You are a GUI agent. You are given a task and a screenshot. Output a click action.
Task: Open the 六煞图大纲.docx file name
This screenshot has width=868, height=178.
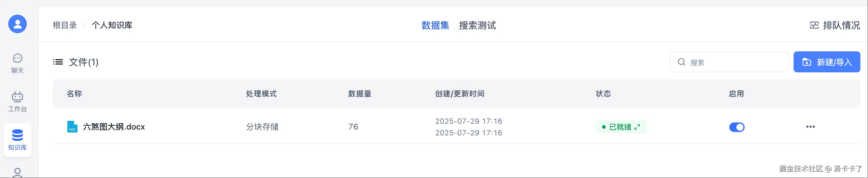pos(114,127)
